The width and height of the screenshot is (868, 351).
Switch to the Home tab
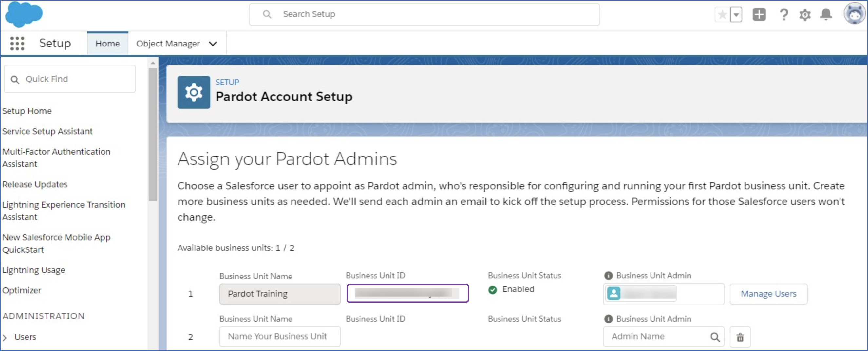pyautogui.click(x=107, y=44)
